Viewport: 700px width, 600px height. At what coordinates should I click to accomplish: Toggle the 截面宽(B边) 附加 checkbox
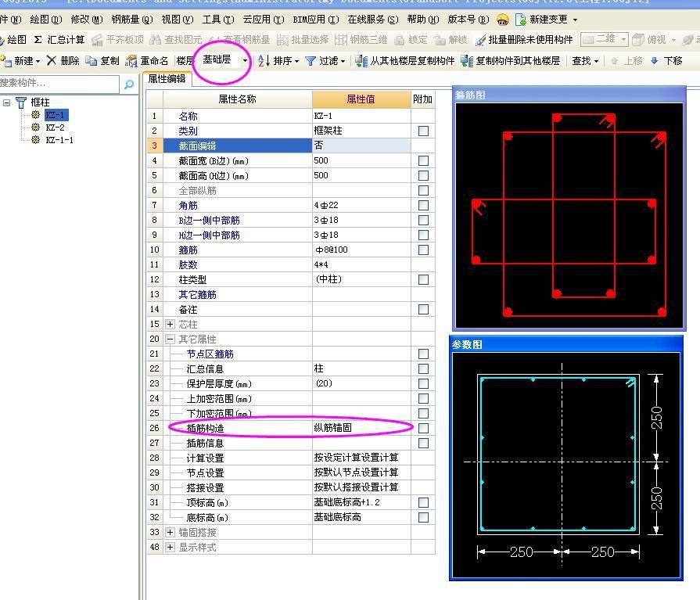pyautogui.click(x=423, y=160)
